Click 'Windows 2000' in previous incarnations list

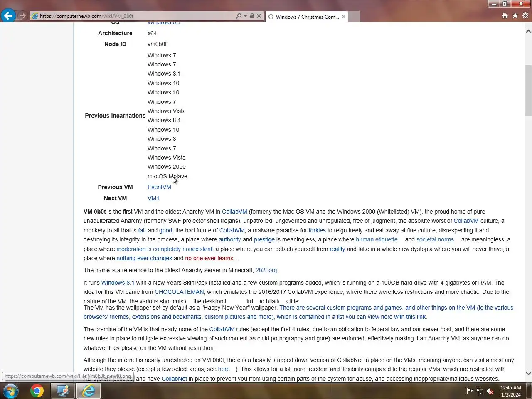(167, 167)
